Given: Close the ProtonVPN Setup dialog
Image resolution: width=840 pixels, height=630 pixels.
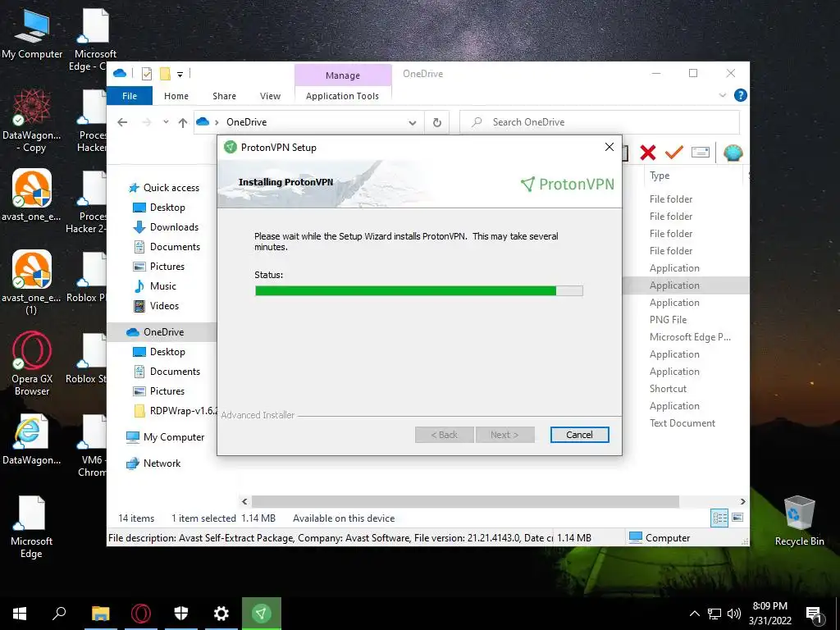Looking at the screenshot, I should (609, 147).
